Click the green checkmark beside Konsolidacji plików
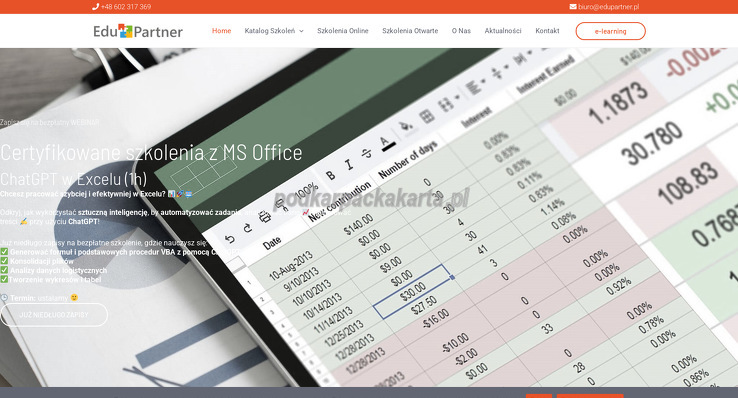The width and height of the screenshot is (738, 398). pyautogui.click(x=4, y=261)
